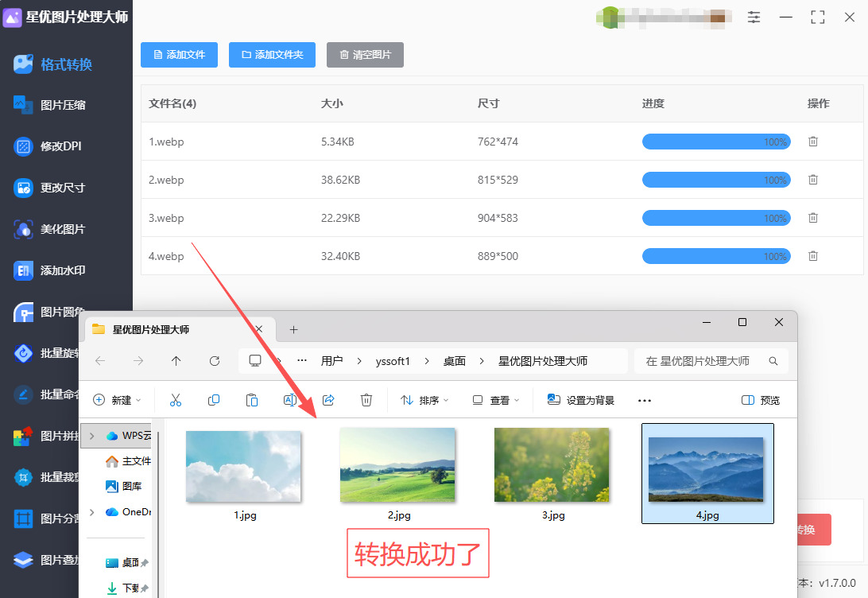Select the 38.62KB size cell
The image size is (868, 598).
tap(340, 180)
